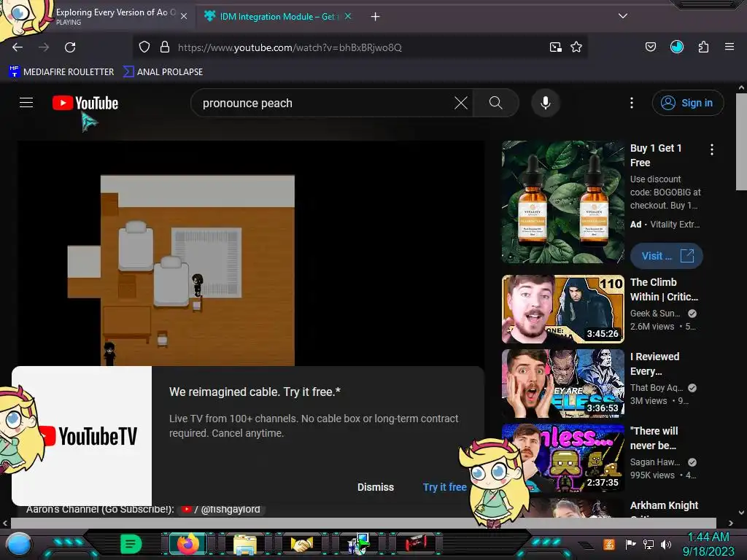Click the scroll right arrow at bottom
The image size is (747, 560).
coord(730,523)
